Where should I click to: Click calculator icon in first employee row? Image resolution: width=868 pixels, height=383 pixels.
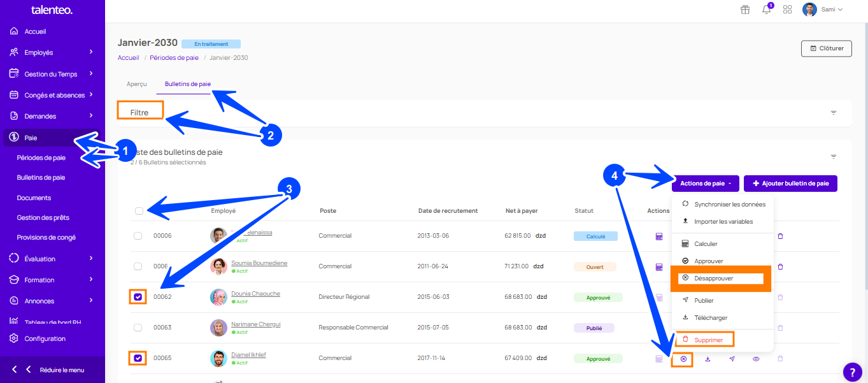coord(658,236)
